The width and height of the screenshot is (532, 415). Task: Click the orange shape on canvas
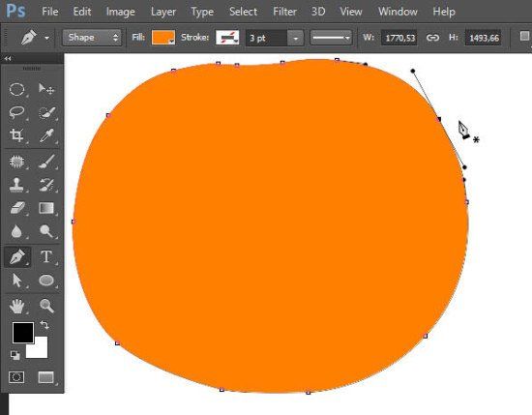[271, 226]
